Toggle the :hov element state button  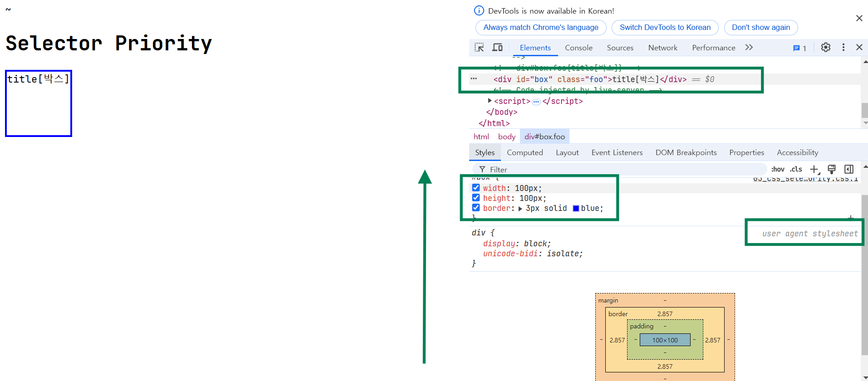[x=778, y=169]
